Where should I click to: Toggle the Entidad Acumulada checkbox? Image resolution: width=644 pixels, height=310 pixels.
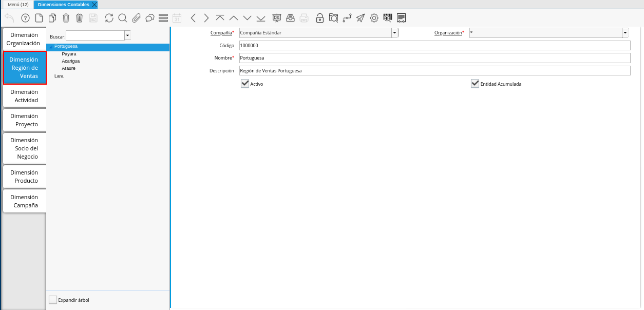point(475,83)
